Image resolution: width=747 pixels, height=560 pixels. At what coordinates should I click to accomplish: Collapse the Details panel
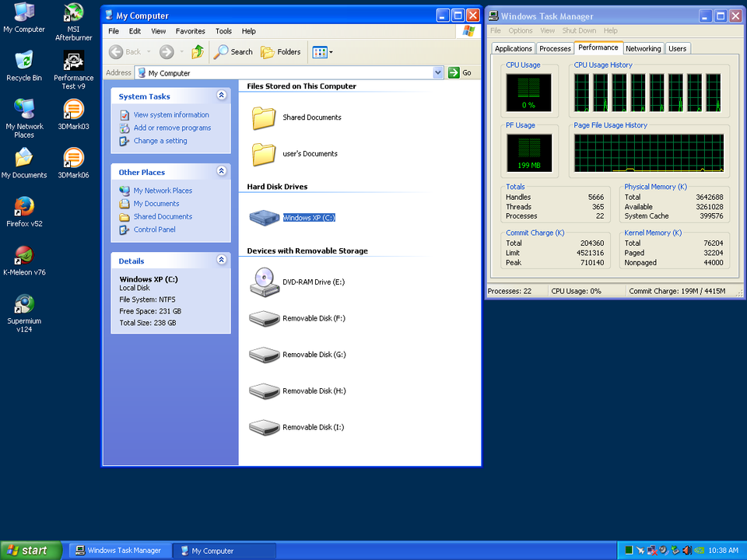click(x=221, y=261)
